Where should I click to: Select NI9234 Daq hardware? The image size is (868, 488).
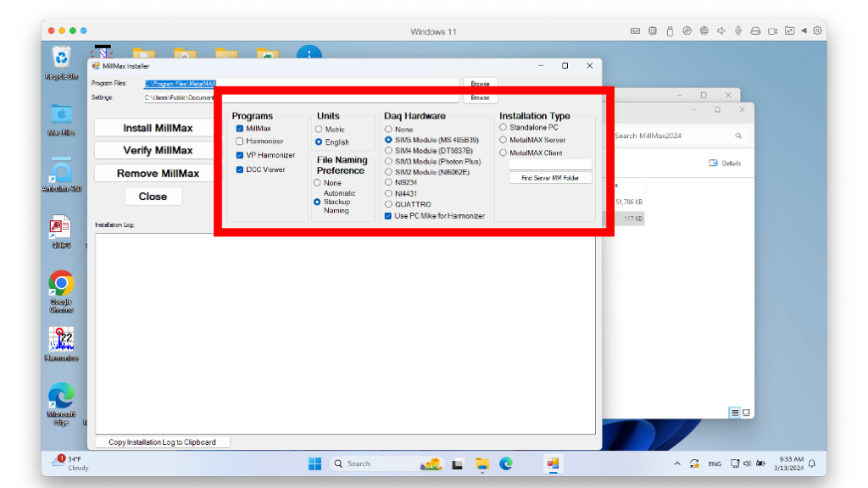coord(388,182)
